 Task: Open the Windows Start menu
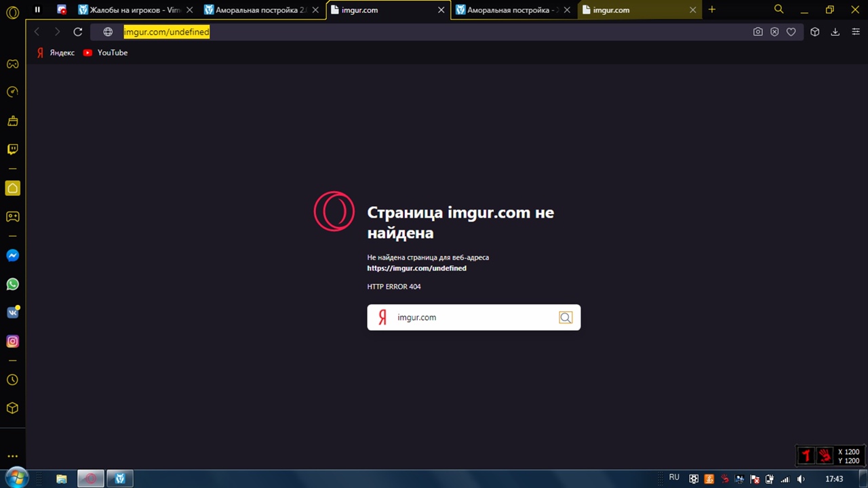pyautogui.click(x=16, y=478)
